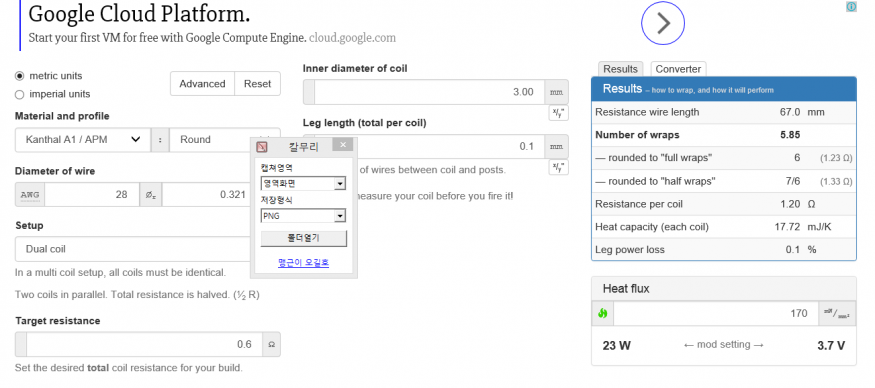Select the imperial units radio button
The height and width of the screenshot is (388, 875).
[x=20, y=94]
